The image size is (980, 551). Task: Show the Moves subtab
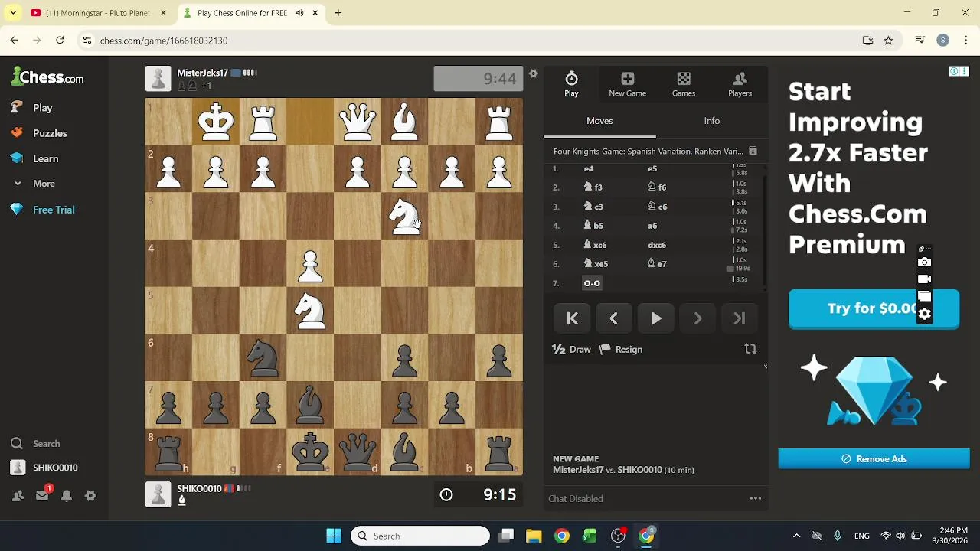[x=599, y=121]
